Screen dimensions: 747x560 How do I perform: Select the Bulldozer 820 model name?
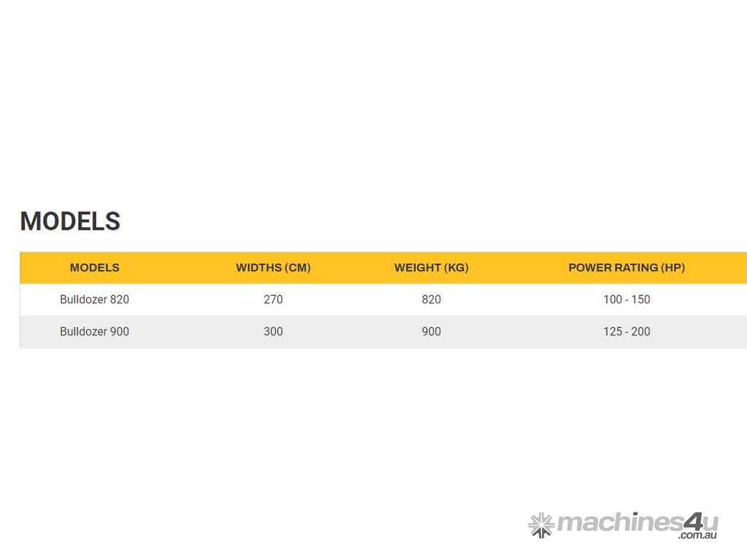(94, 300)
